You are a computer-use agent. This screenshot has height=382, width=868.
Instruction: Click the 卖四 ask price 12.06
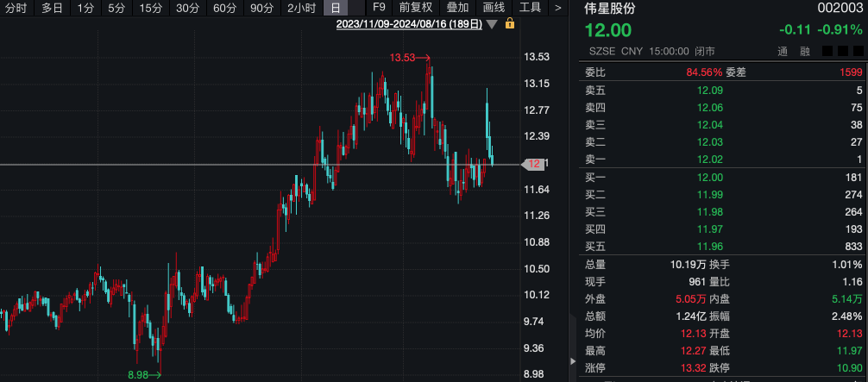[710, 108]
